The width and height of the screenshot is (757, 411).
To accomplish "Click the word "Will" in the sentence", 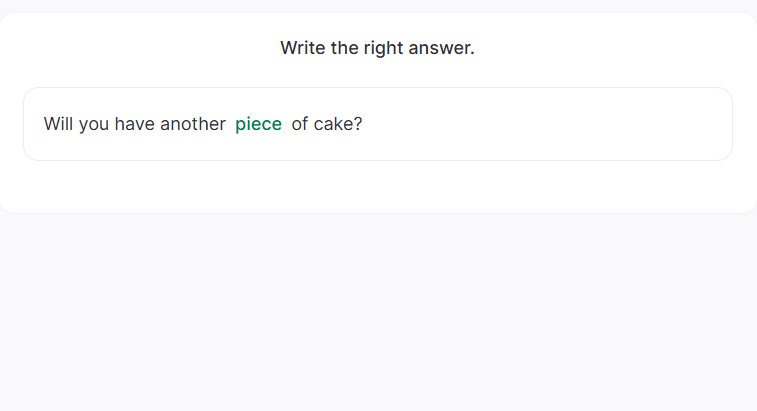I will [x=59, y=124].
